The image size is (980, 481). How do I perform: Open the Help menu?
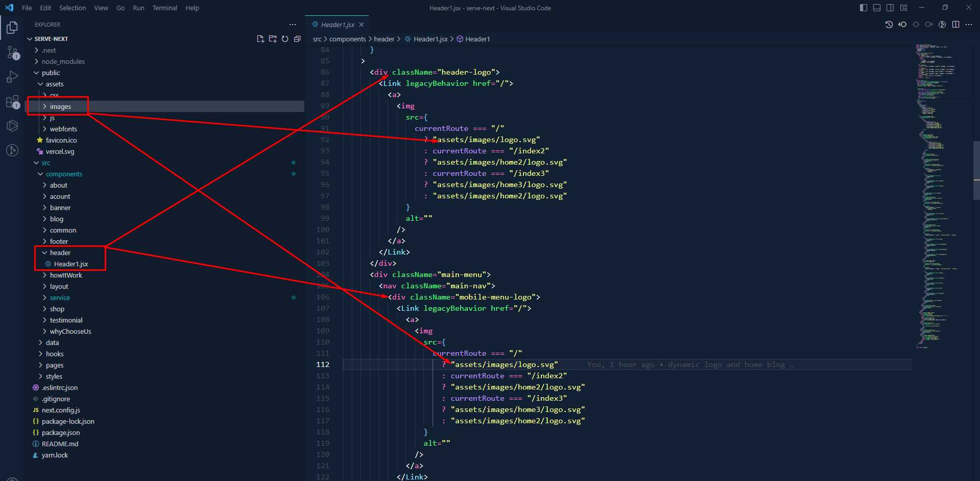coord(193,8)
